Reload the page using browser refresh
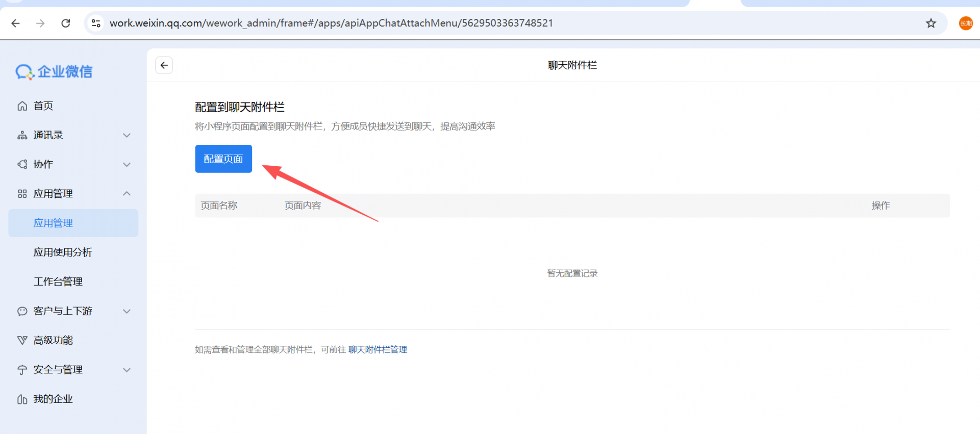The image size is (980, 434). click(66, 23)
